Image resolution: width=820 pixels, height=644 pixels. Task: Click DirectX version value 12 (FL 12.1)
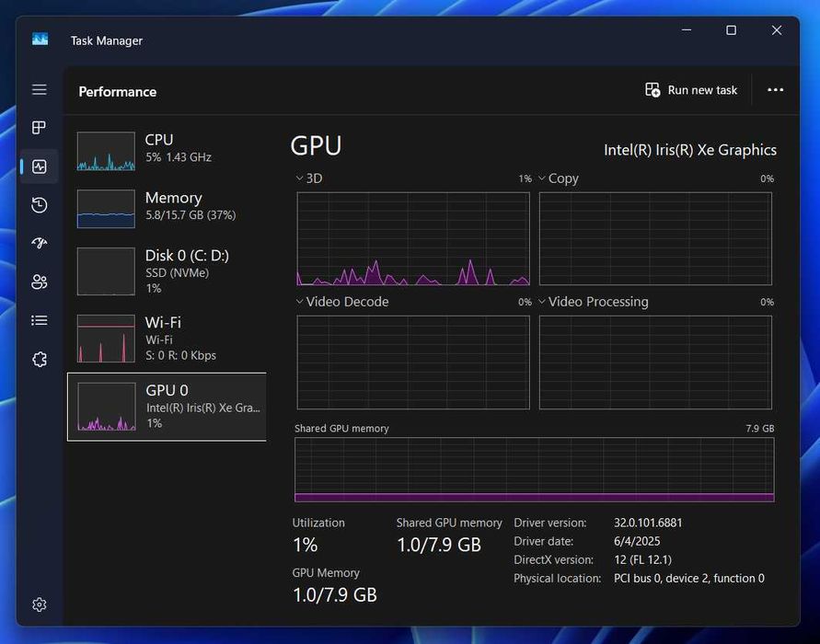pyautogui.click(x=642, y=560)
